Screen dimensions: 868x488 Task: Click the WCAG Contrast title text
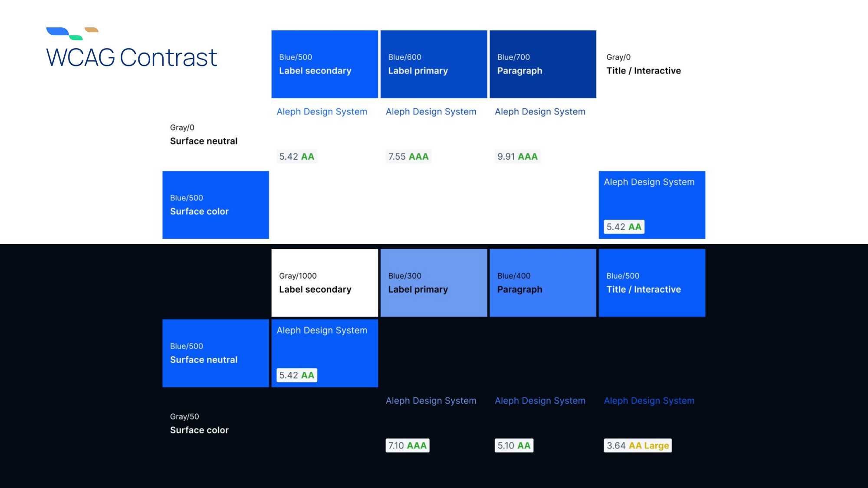click(131, 58)
